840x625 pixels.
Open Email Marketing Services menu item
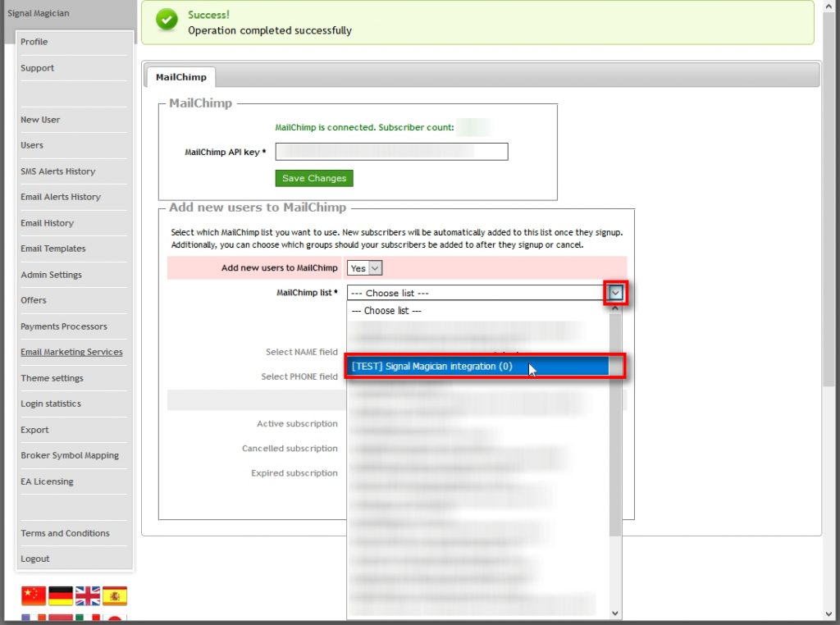tap(71, 352)
